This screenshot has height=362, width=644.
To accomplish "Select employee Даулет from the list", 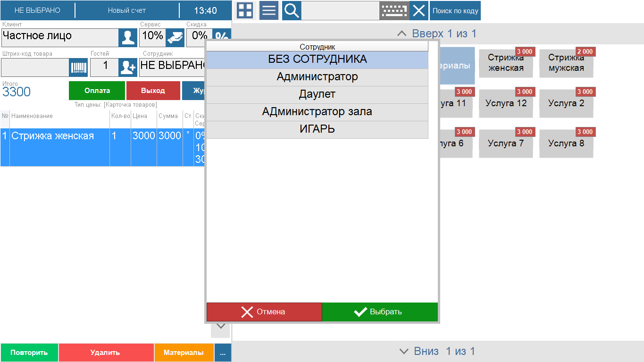I will 317,94.
